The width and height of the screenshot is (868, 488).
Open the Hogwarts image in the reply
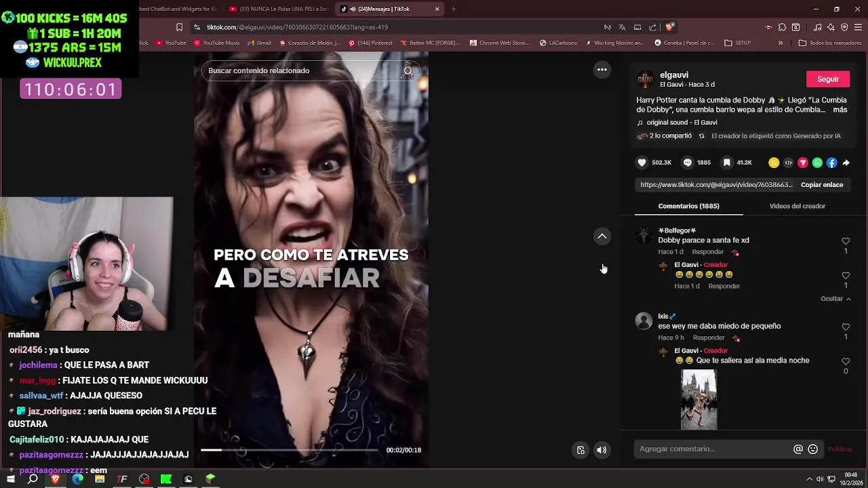pos(698,399)
